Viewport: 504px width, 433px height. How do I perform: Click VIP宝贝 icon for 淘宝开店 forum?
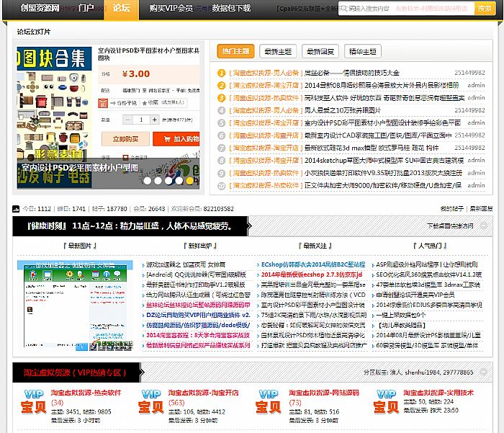click(x=151, y=401)
